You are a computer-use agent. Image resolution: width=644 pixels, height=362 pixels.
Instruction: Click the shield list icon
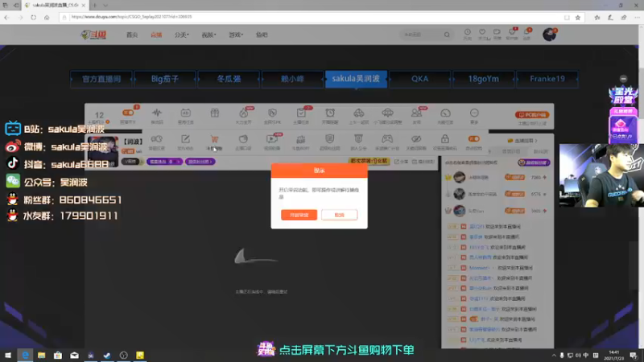pos(329,139)
